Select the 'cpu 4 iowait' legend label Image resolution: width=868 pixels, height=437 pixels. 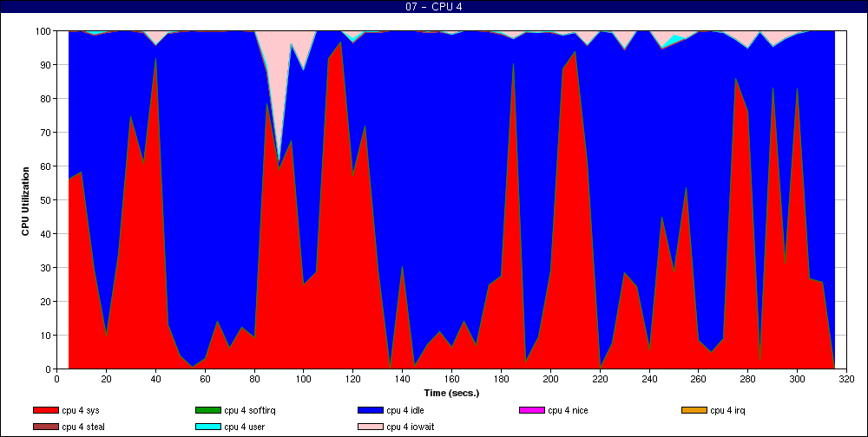coord(411,427)
